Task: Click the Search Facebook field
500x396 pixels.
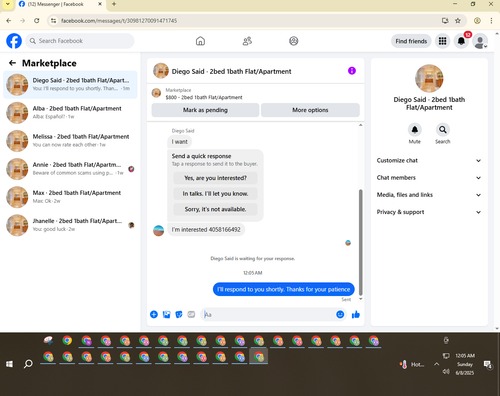Action: tap(80, 41)
